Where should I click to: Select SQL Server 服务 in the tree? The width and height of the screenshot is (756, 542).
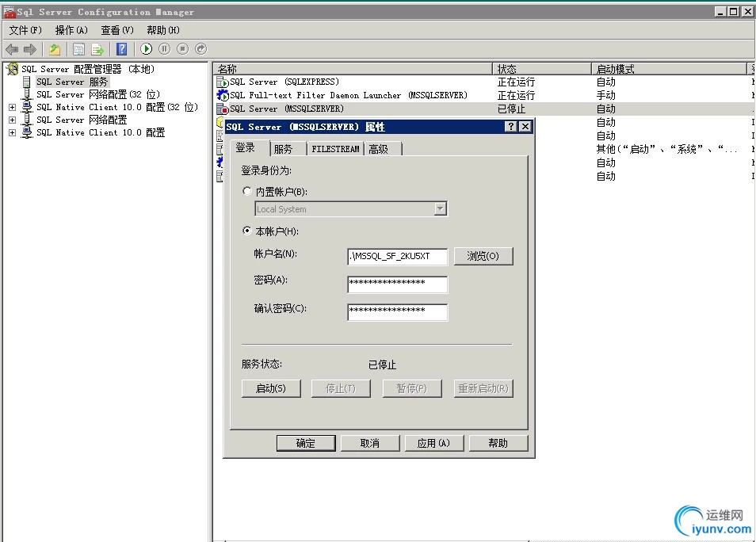72,82
